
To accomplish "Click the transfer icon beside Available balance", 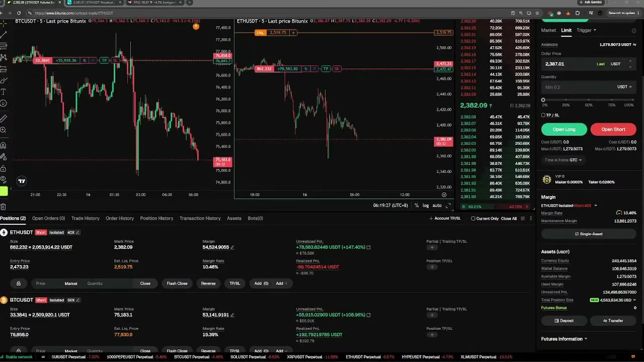I will pos(635,45).
